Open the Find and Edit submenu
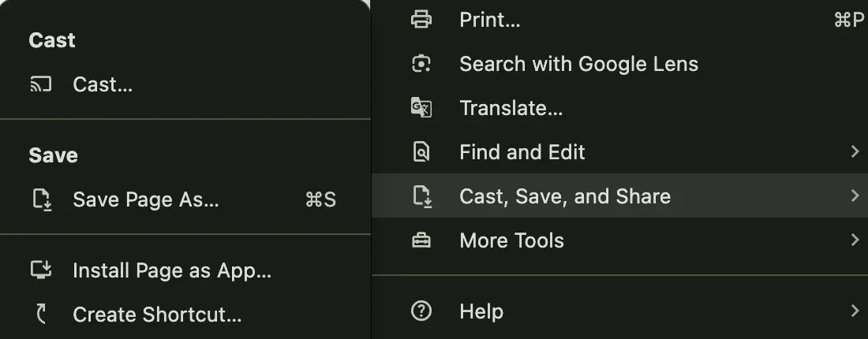868x339 pixels. pyautogui.click(x=619, y=152)
